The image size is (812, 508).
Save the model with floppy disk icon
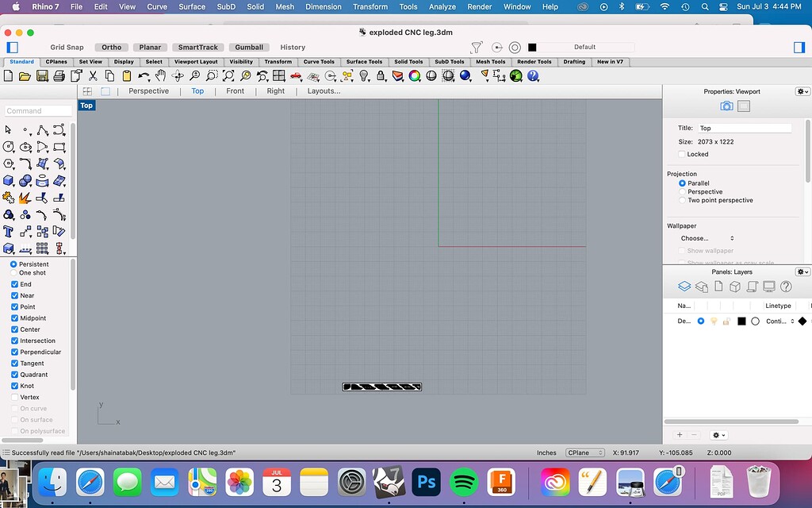point(42,76)
